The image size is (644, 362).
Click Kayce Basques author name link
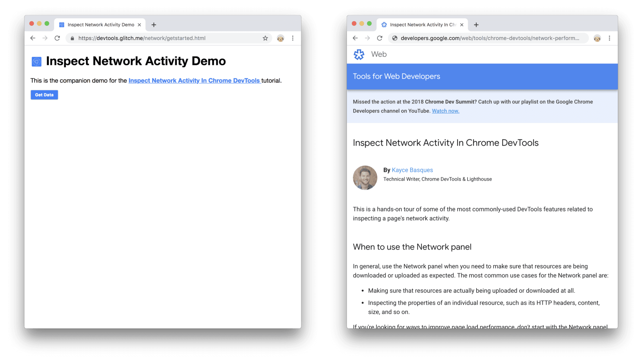click(412, 170)
